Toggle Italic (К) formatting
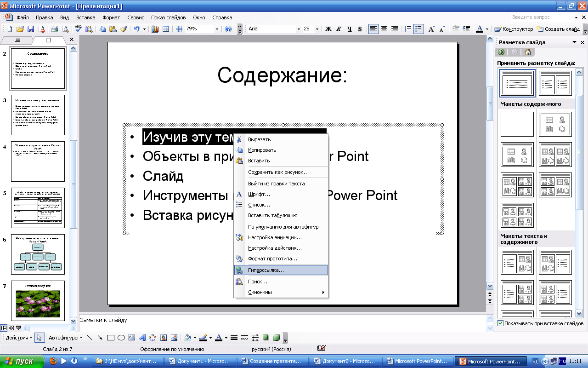Screen dimensions: 588x368 339,29
